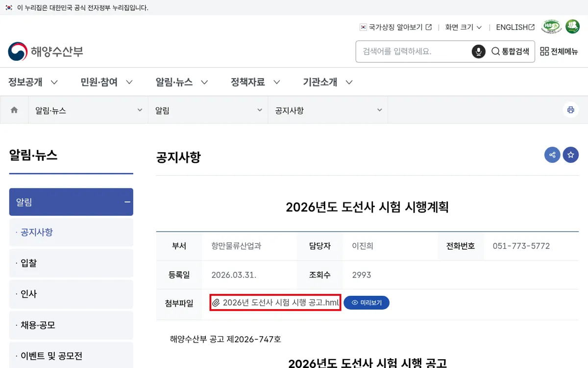Click the green certification badge icon

[x=572, y=27]
